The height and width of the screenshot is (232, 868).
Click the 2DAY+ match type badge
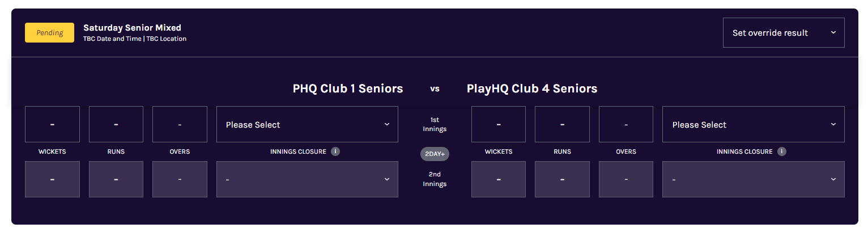pos(435,154)
